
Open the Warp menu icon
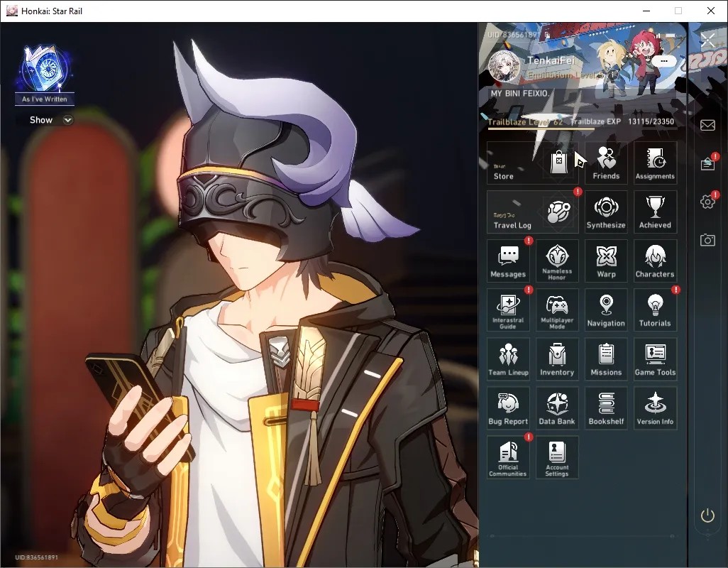tap(606, 261)
